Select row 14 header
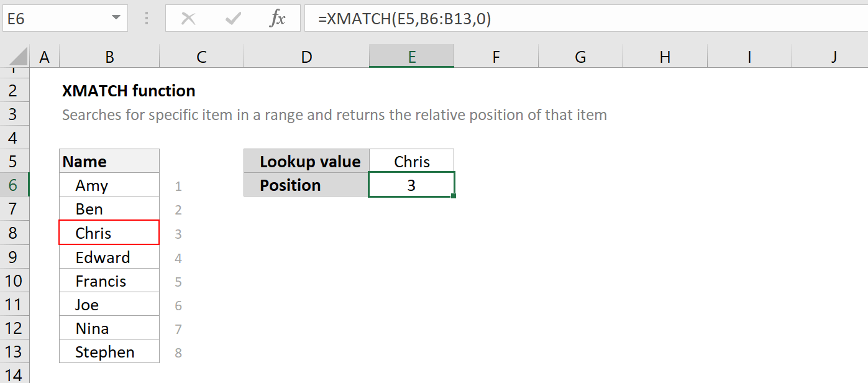This screenshot has width=868, height=383. click(15, 373)
